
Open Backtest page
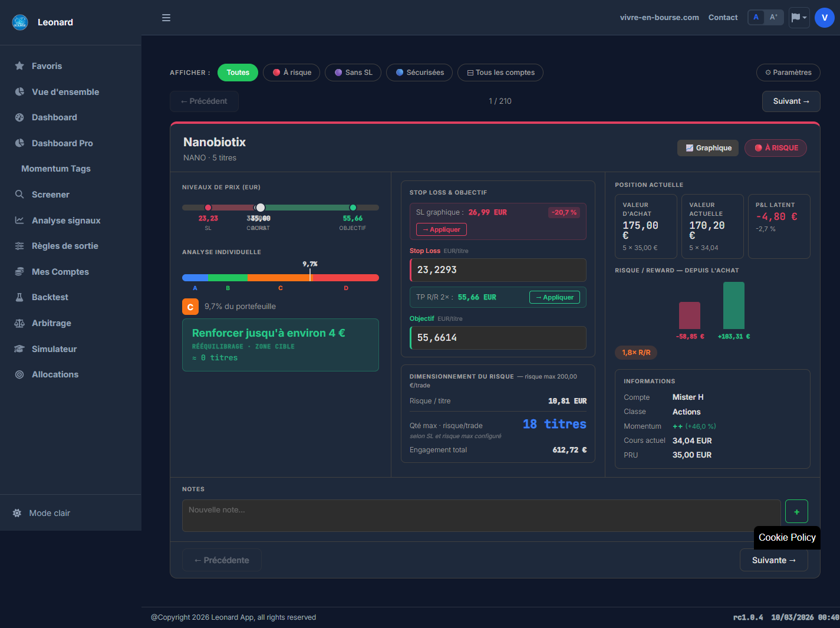[50, 297]
